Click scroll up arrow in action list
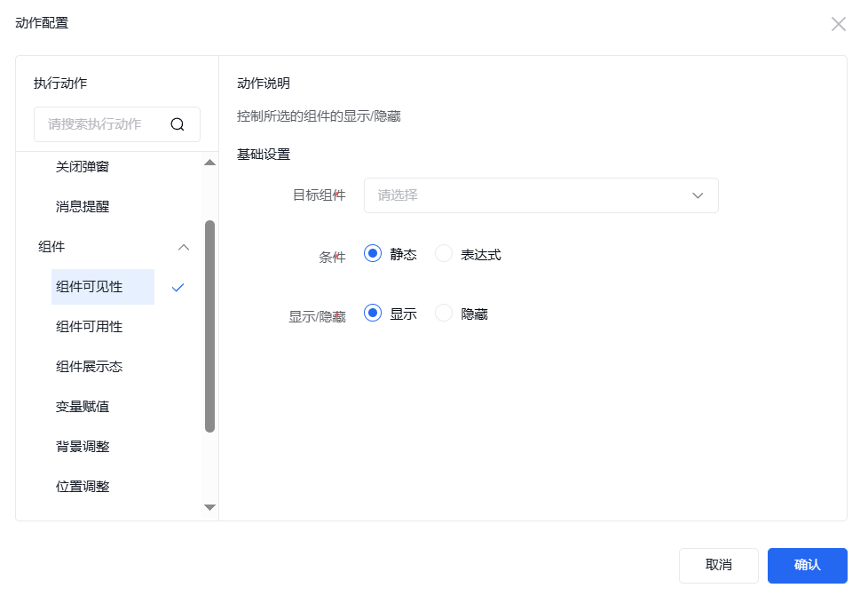The image size is (868, 604). coord(210,163)
